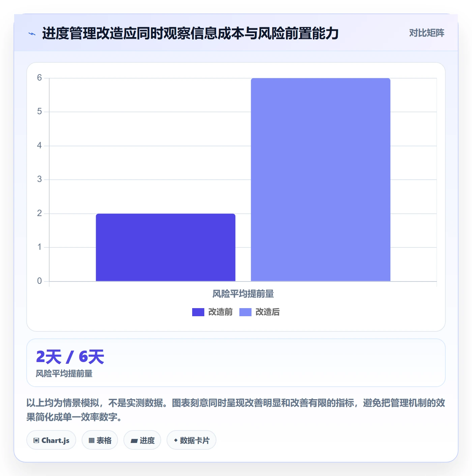
Task: Click the y-axis value 5
Action: pyautogui.click(x=39, y=112)
